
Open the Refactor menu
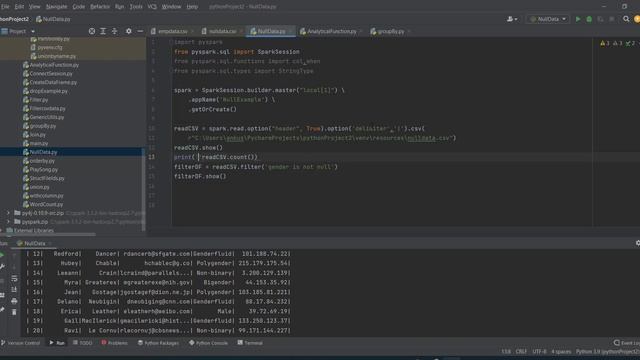point(100,7)
